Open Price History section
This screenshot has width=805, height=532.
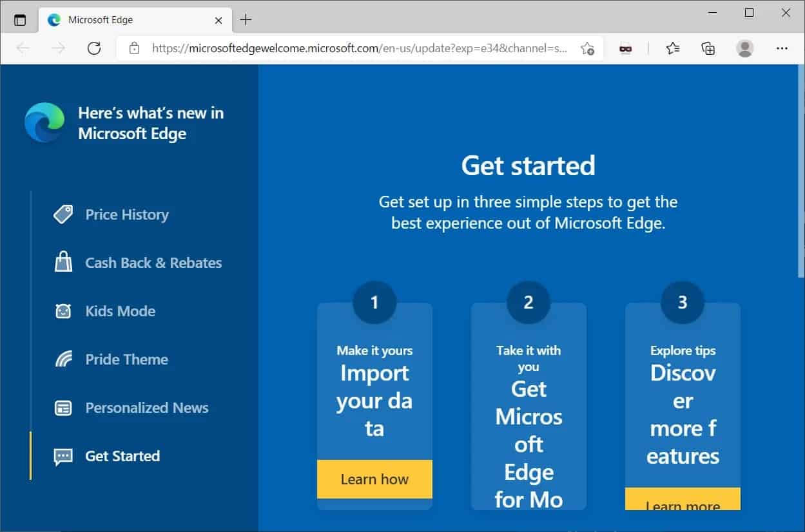(127, 214)
